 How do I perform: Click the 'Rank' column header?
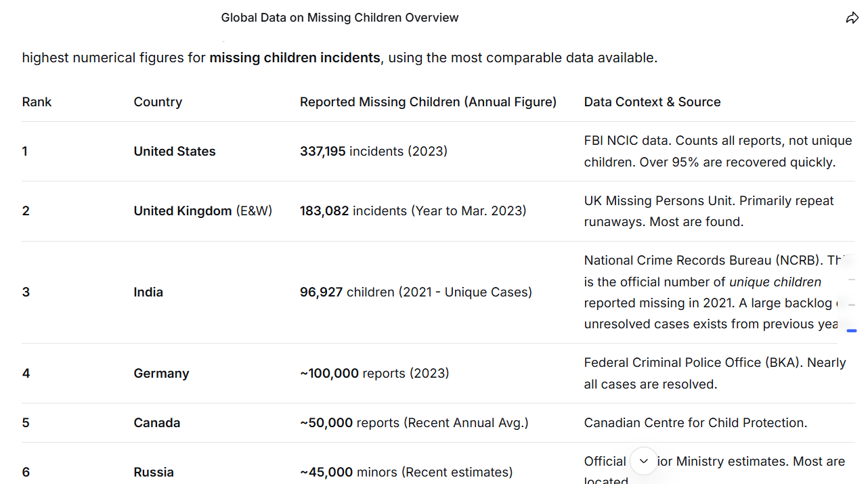[37, 102]
